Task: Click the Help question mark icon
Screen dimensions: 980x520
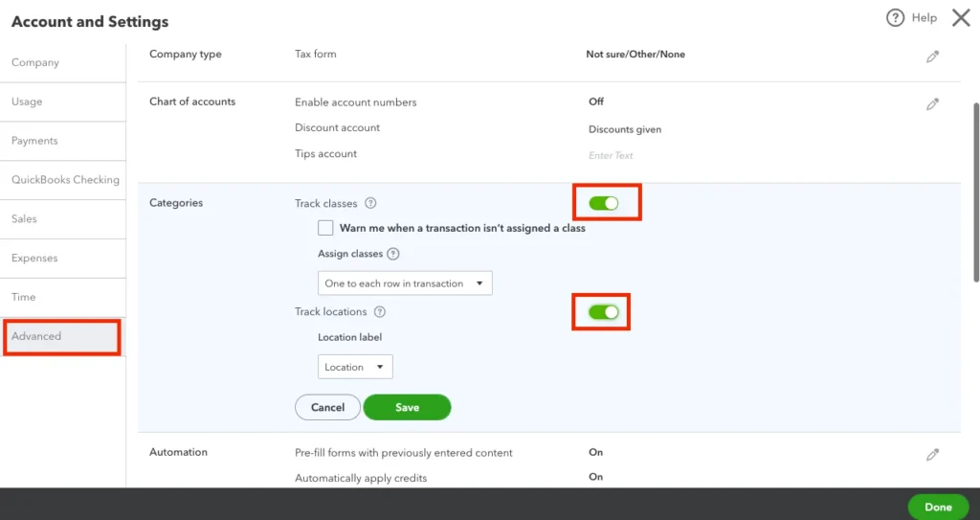Action: (x=896, y=18)
